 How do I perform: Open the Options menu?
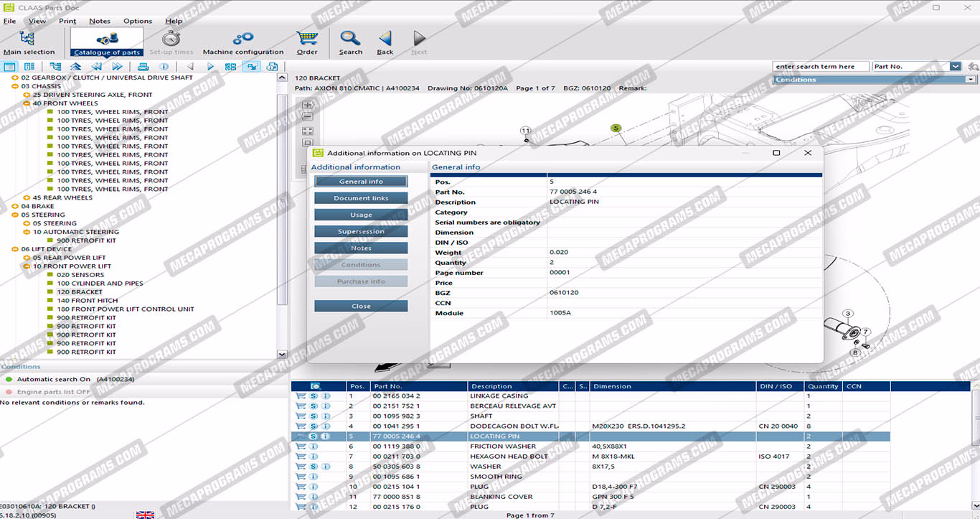[138, 21]
